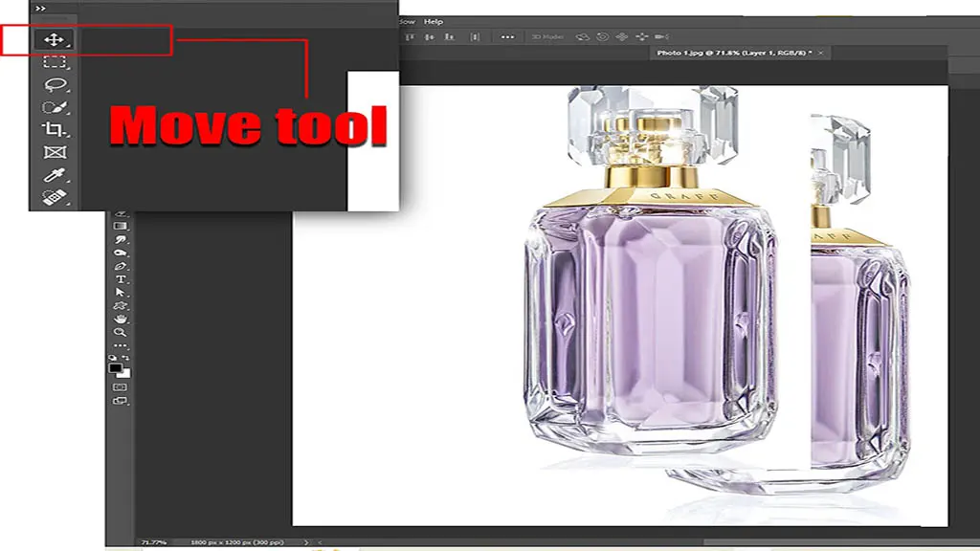
Task: Click the zoom percentage field 71.77%
Action: point(154,542)
